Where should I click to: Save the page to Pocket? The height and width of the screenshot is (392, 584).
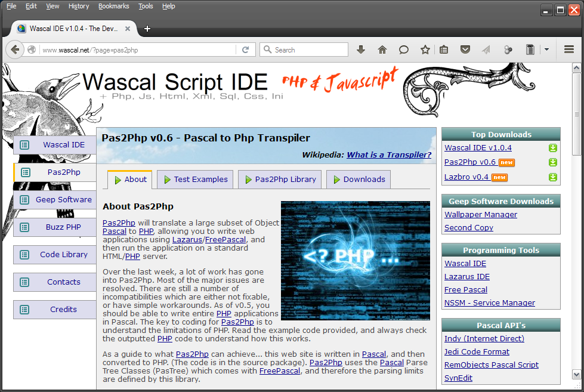(465, 50)
